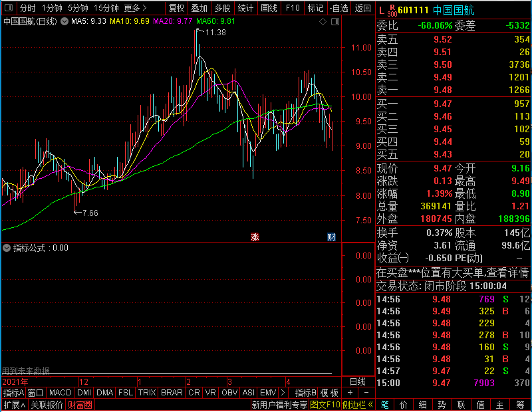Switch to 分时 intraday view
The image size is (532, 412).
click(27, 8)
